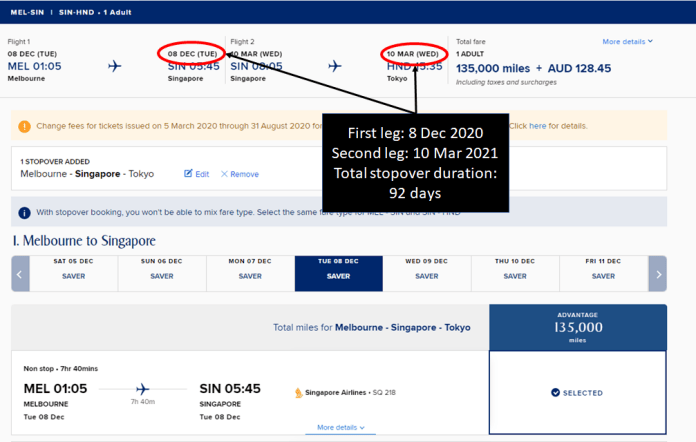The image size is (696, 442).
Task: Select the SAT 05 DEC Saver date tab
Action: point(73,273)
